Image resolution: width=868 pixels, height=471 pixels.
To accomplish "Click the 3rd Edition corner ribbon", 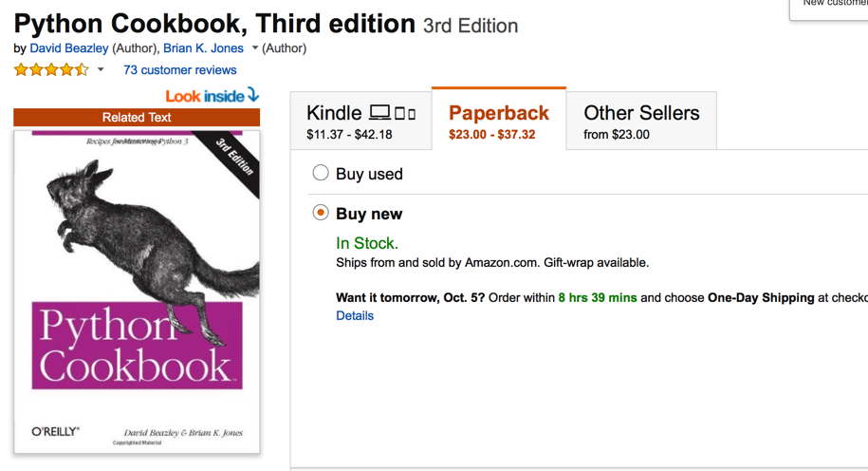I will coord(236,159).
